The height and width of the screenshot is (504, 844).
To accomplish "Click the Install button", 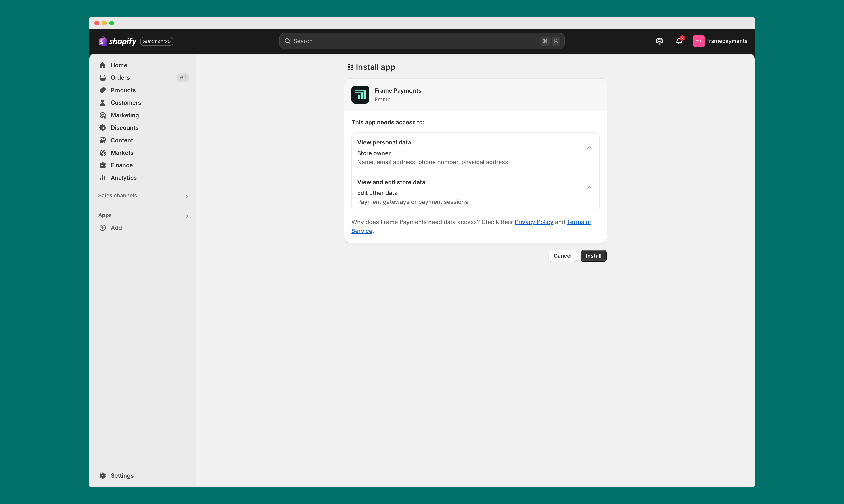I will [593, 256].
